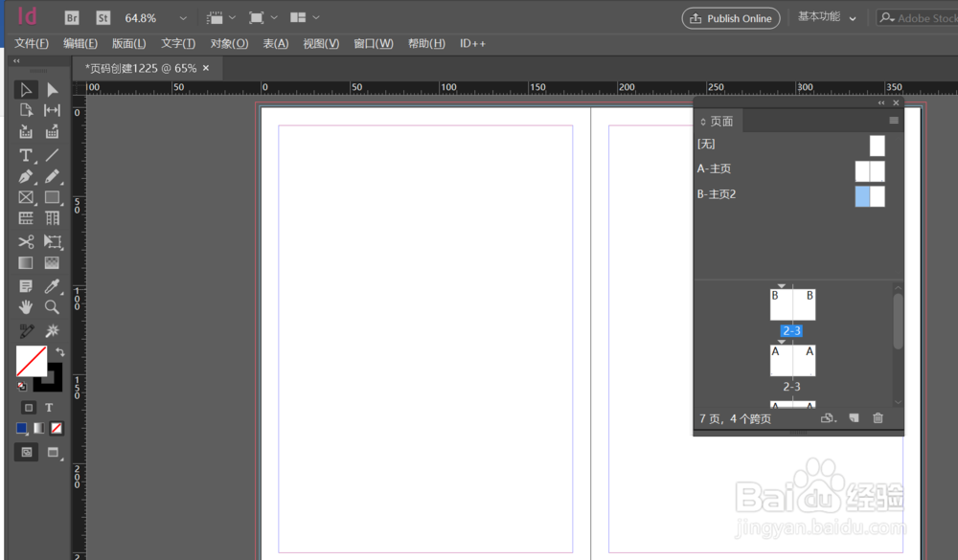Open the 窗口(W) menu

pyautogui.click(x=374, y=43)
